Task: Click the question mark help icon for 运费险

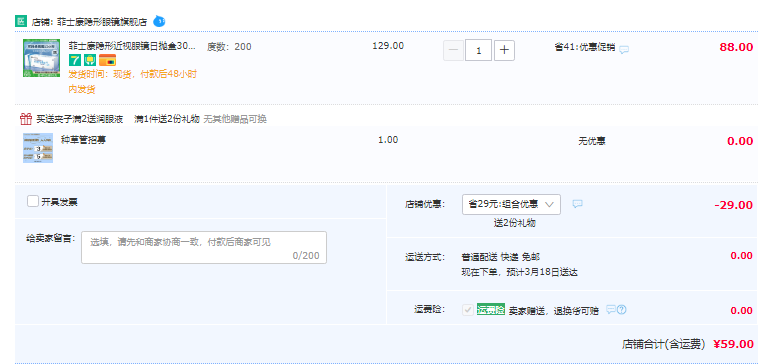Action: 621,309
